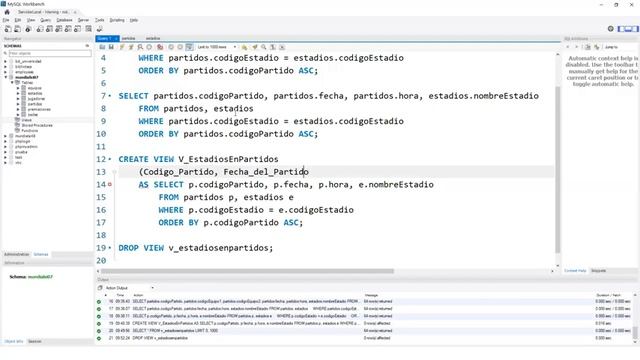Go to the home screen tab icon
The height and width of the screenshot is (360, 640).
coord(7,12)
